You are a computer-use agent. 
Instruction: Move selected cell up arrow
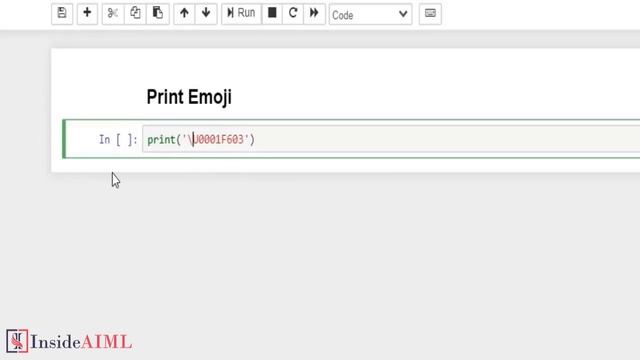point(184,13)
